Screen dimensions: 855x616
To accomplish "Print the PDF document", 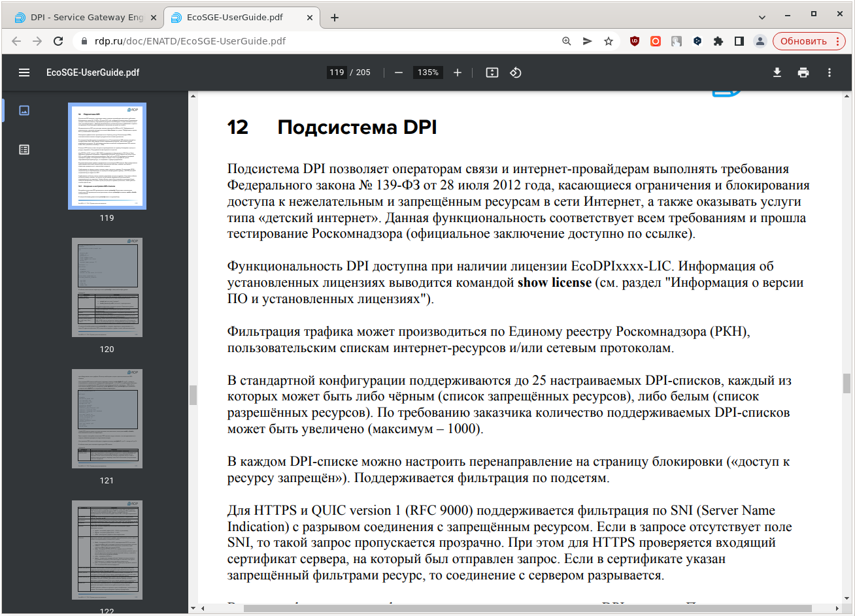I will click(803, 73).
